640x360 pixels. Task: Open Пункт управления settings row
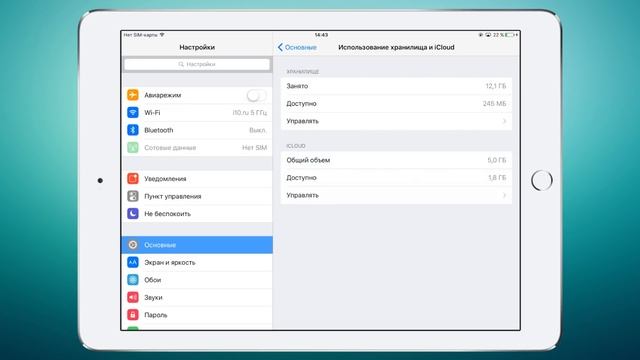[x=197, y=196]
